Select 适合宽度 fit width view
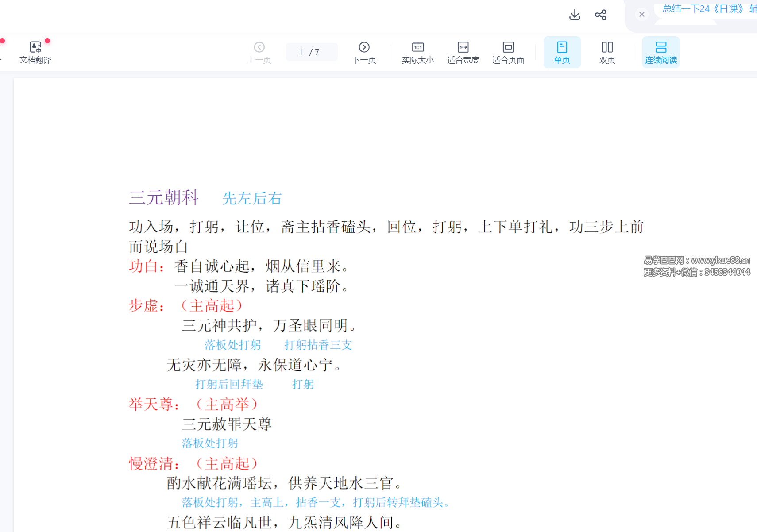The width and height of the screenshot is (757, 532). [x=463, y=52]
